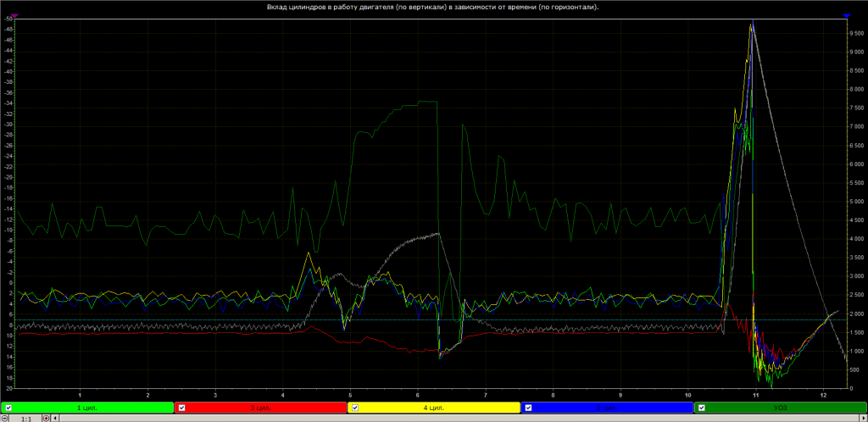
Task: Select the green 1 цил. legend label
Action: tap(87, 408)
